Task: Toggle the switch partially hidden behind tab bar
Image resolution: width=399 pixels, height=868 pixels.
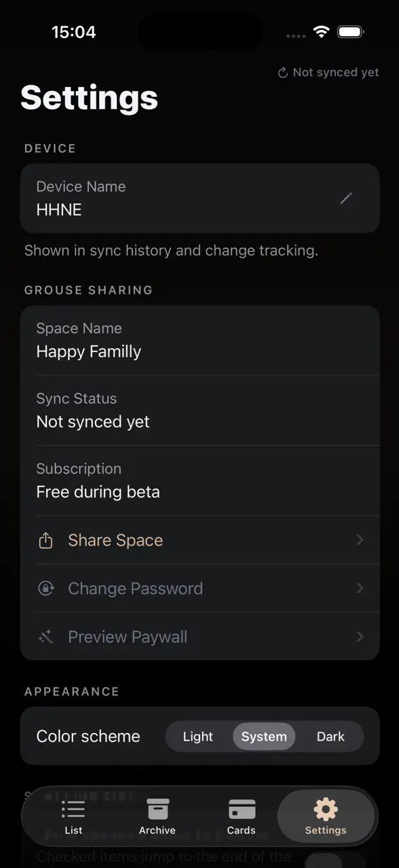Action: click(324, 861)
